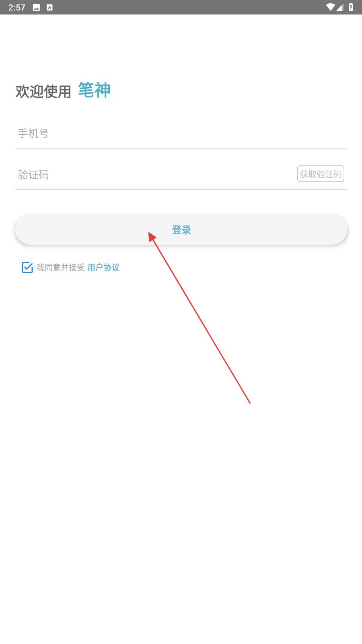Open the 用户协议 user agreement link
Screen dimensions: 362x644
tap(103, 267)
